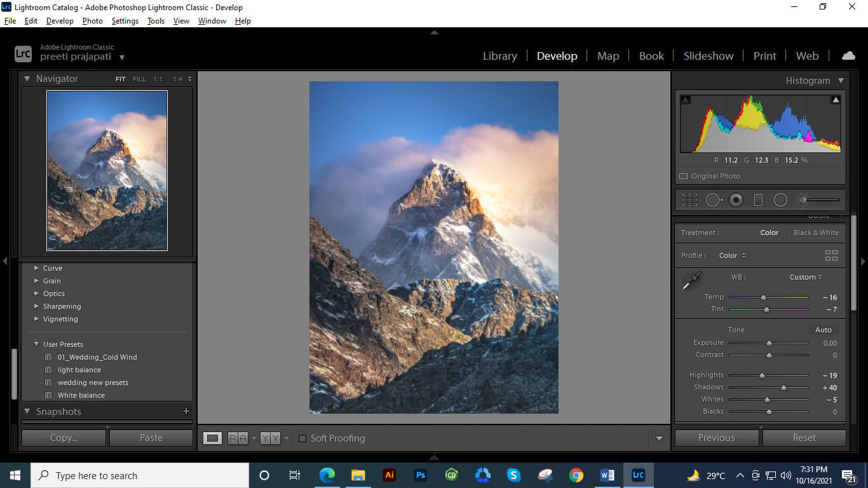The image size is (868, 488).
Task: Open the Photo menu
Action: (92, 20)
